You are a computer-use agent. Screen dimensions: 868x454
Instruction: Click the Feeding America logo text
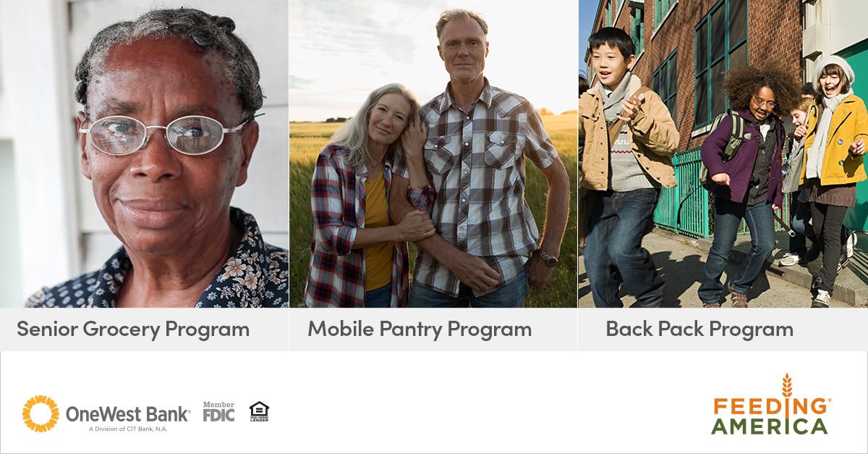tap(770, 416)
